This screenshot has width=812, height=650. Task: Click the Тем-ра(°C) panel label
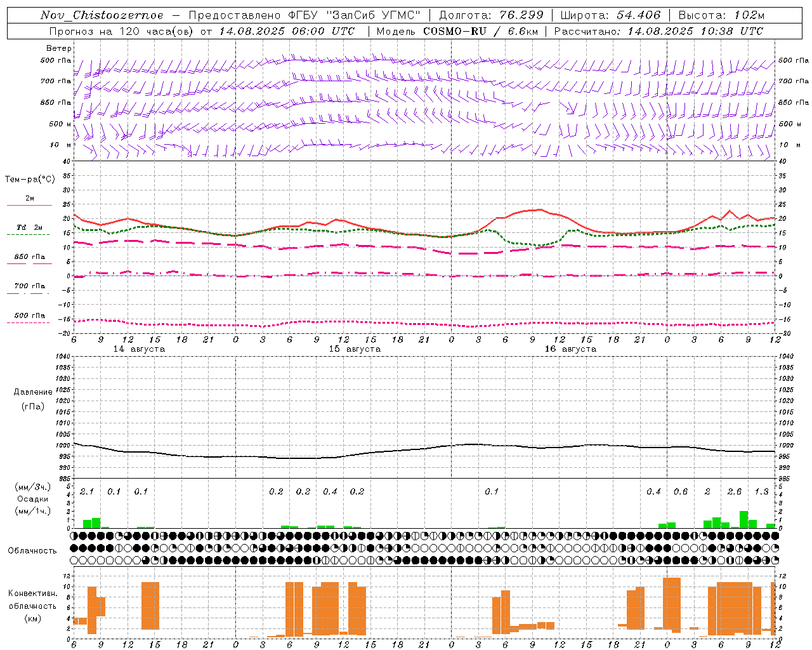[x=30, y=180]
